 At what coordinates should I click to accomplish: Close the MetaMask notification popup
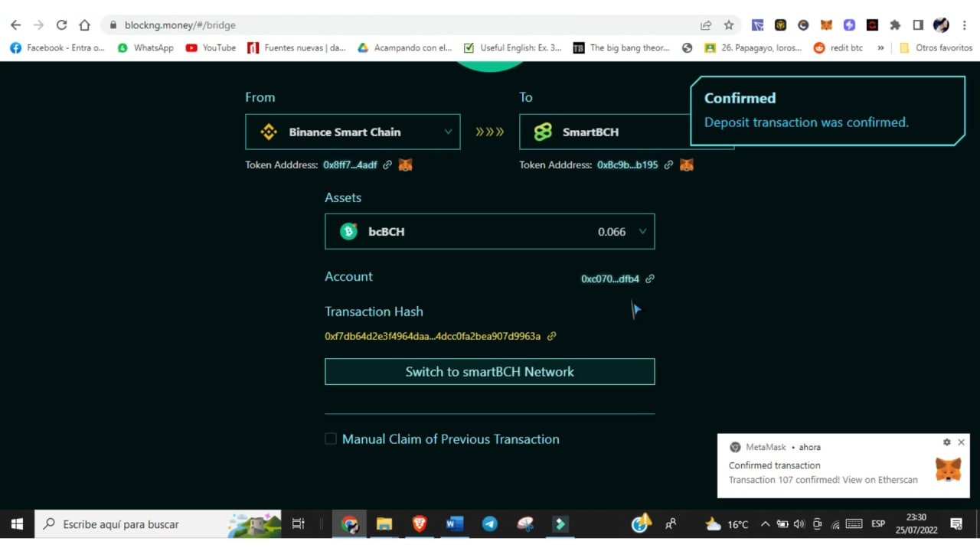pyautogui.click(x=961, y=442)
